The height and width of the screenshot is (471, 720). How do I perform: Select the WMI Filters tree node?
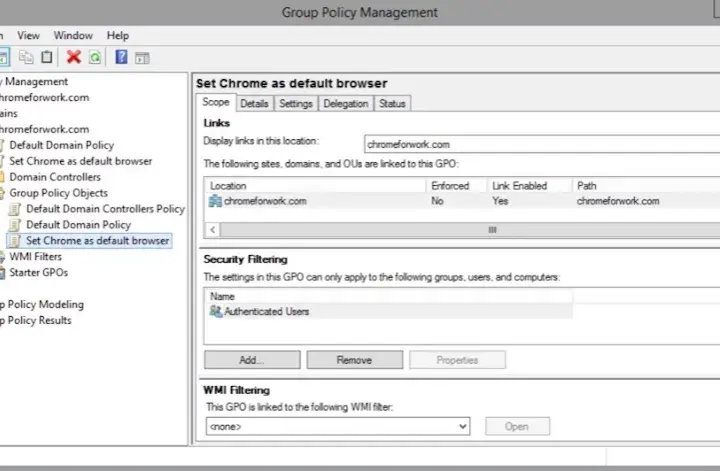pos(35,257)
